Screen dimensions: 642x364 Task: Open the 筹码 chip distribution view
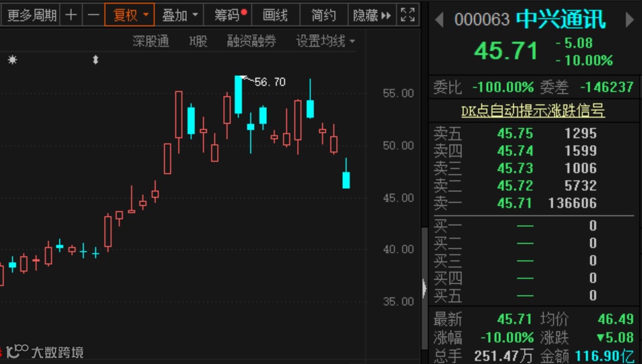(x=228, y=15)
